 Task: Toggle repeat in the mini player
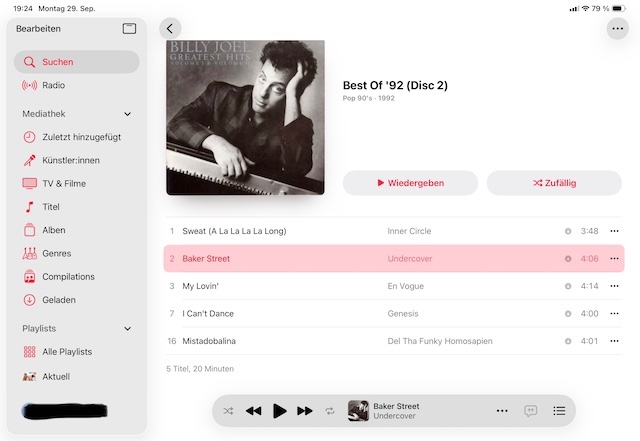[330, 411]
